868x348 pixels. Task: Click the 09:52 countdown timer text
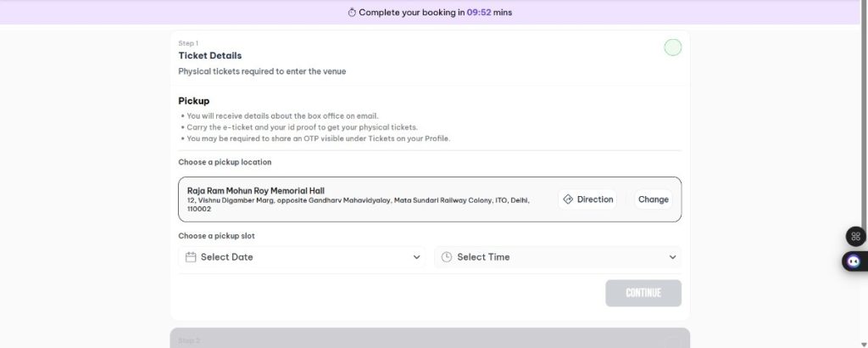coord(478,13)
